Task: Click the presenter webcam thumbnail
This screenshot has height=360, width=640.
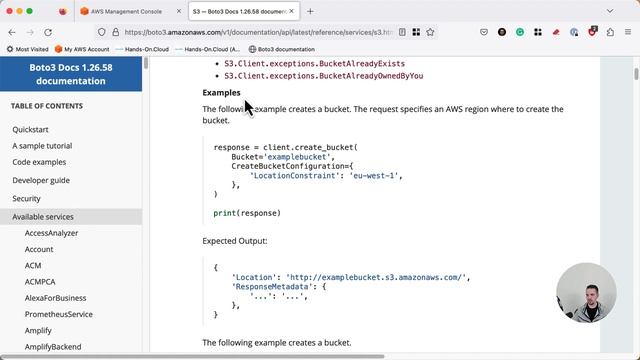Action: point(586,293)
